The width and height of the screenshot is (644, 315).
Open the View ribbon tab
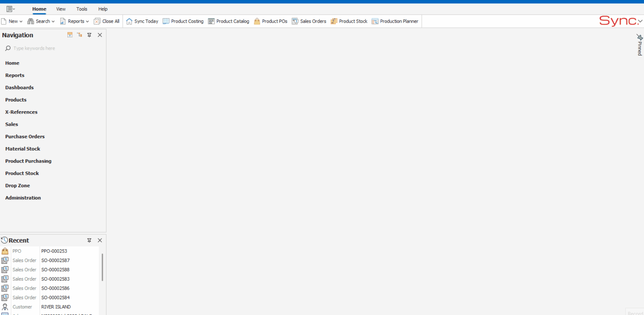(61, 9)
